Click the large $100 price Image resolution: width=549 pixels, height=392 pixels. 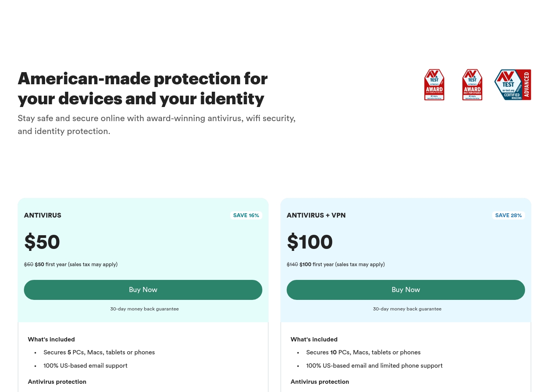click(x=310, y=241)
